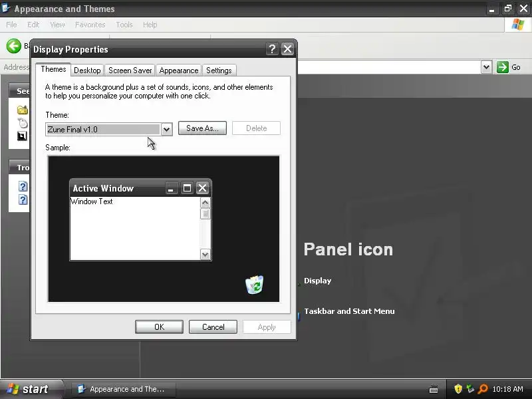This screenshot has height=399, width=532.
Task: Open the Display control panel link
Action: click(x=318, y=281)
